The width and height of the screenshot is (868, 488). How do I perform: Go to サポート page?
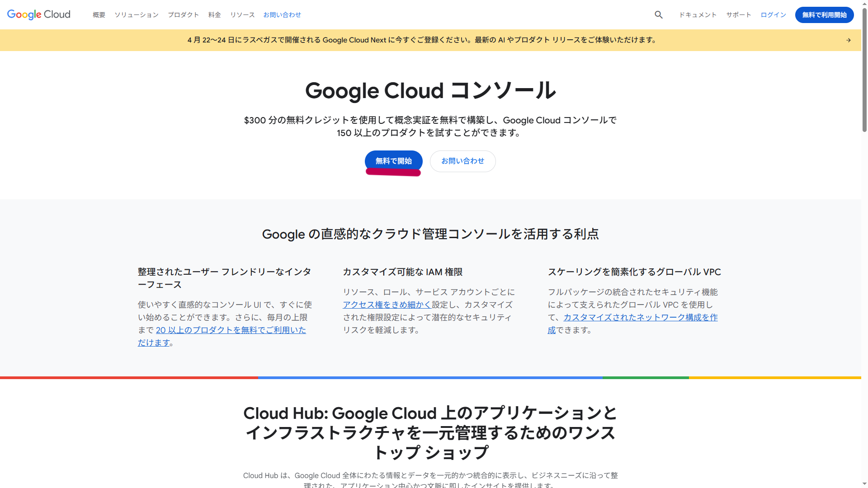click(738, 15)
